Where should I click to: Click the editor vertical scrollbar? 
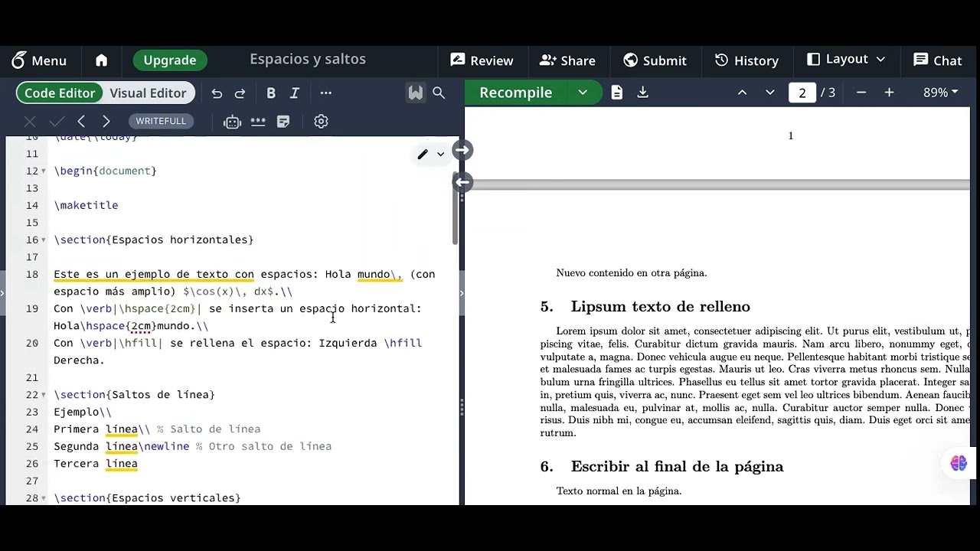[x=456, y=207]
